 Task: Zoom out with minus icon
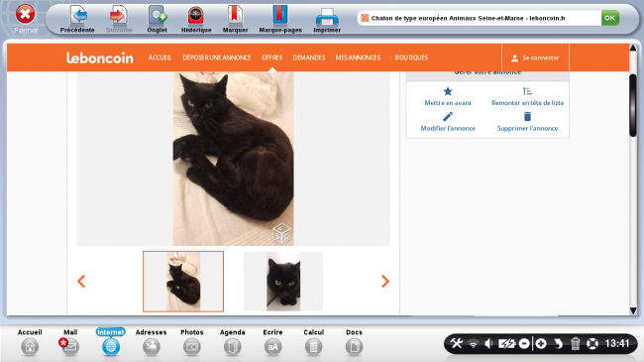[524, 343]
